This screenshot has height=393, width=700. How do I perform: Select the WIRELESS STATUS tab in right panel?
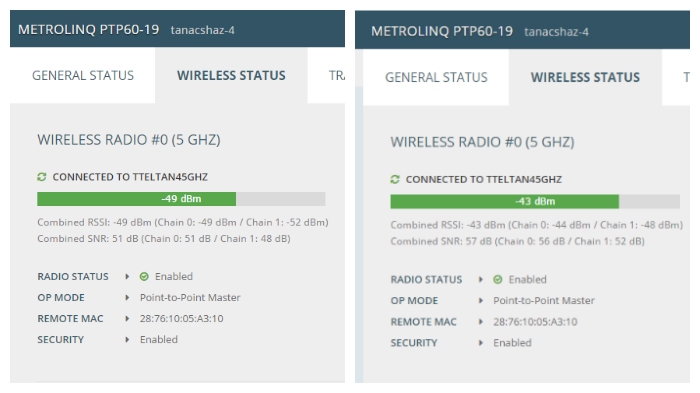[585, 78]
